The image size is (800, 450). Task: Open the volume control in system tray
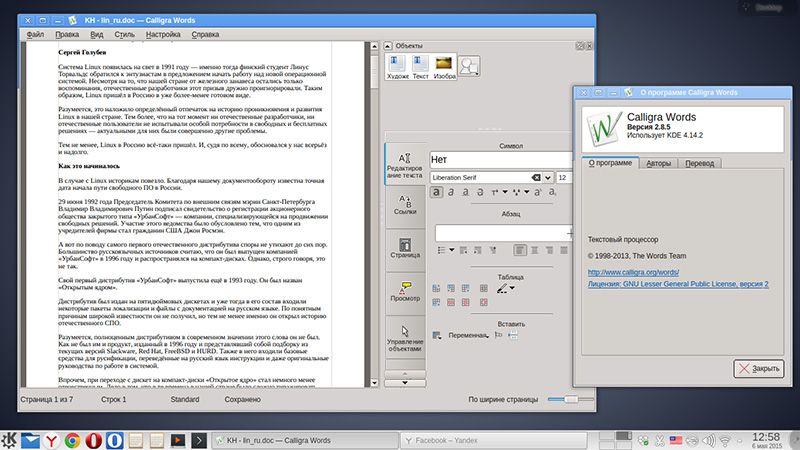pos(708,440)
